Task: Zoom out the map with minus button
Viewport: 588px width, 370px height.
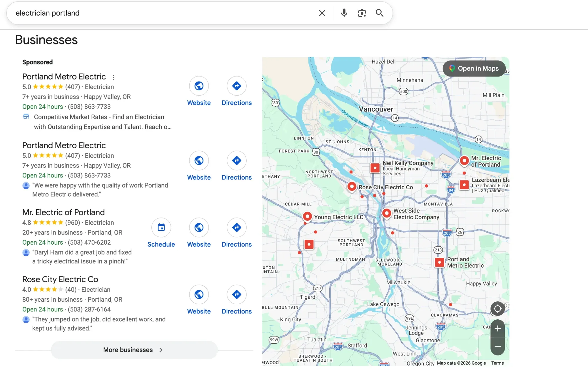Action: coord(497,346)
